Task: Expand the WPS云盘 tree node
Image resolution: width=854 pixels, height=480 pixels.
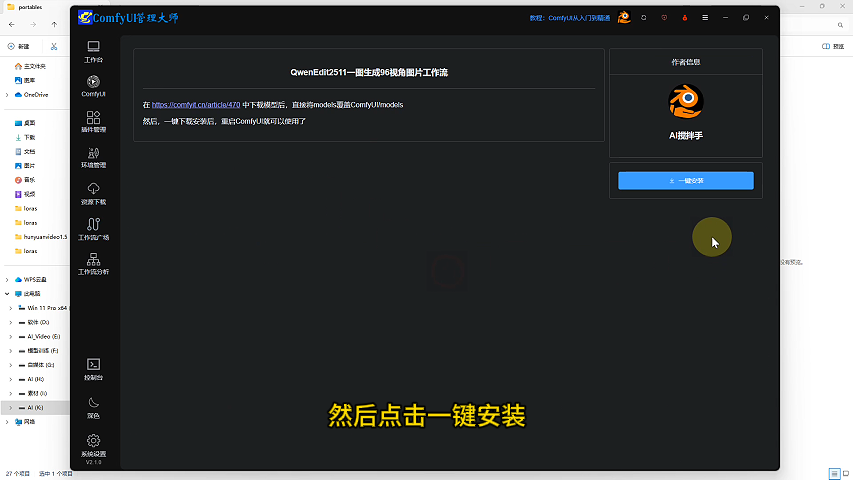Action: pos(7,280)
